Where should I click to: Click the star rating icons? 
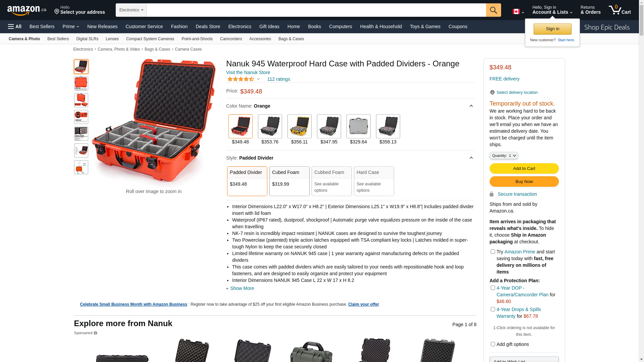[x=241, y=79]
